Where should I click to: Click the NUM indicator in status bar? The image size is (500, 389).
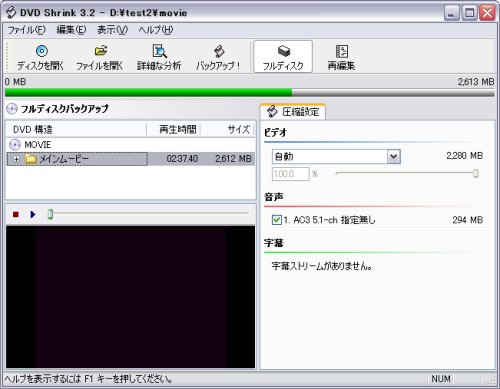pyautogui.click(x=441, y=379)
